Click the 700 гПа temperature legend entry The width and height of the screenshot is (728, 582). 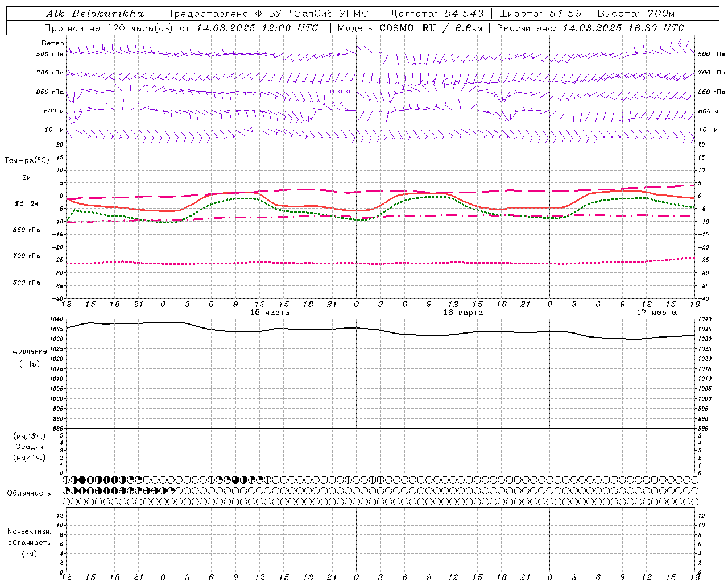[27, 256]
